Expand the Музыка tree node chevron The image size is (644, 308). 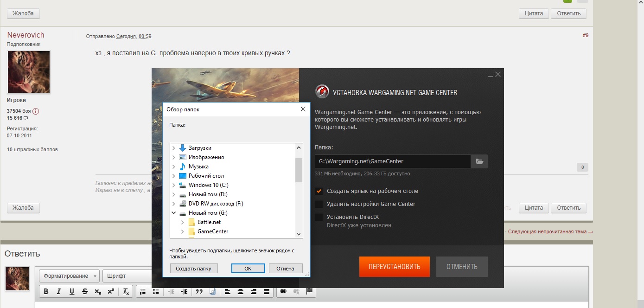174,167
